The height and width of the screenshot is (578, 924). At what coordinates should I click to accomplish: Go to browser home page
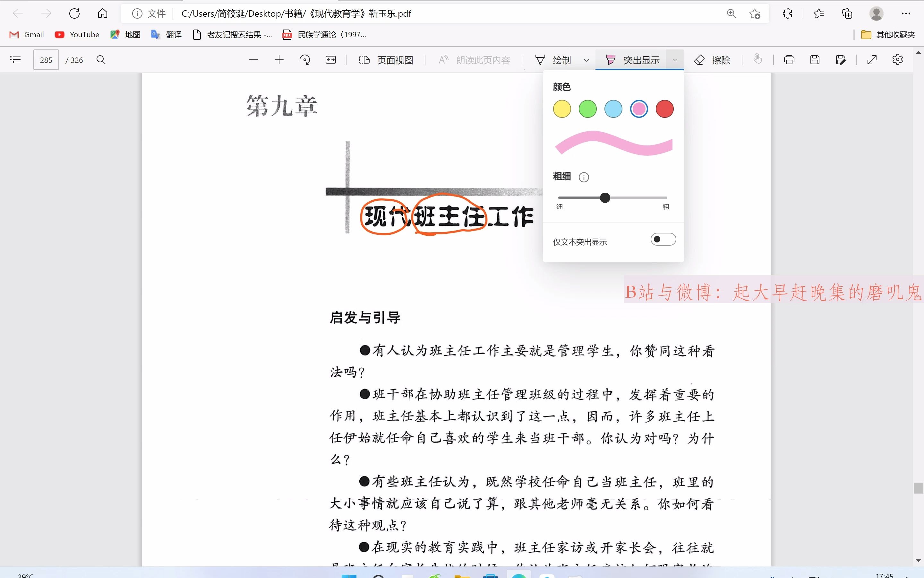click(x=102, y=14)
